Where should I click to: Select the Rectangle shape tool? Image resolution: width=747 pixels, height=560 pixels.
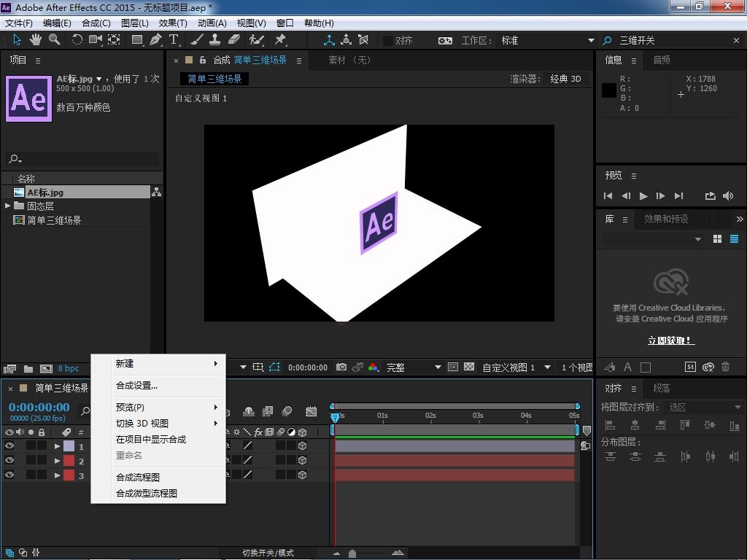tap(137, 40)
